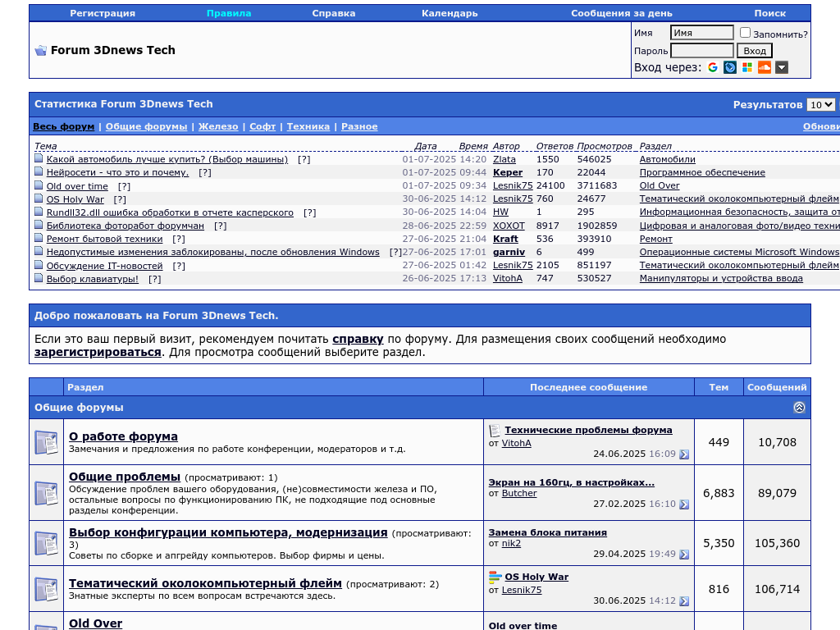
Task: Click the folder icon beside Forum 3Dnews Tech
Action: coord(41,50)
